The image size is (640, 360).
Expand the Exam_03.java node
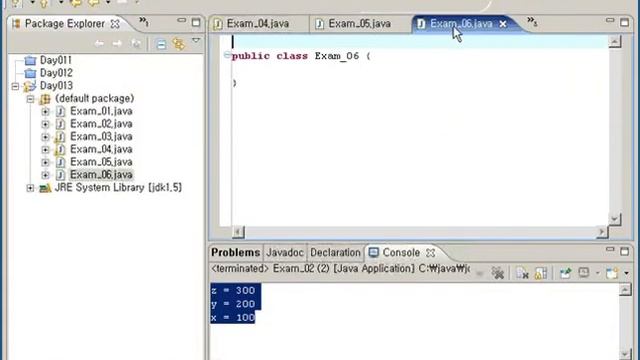point(45,137)
